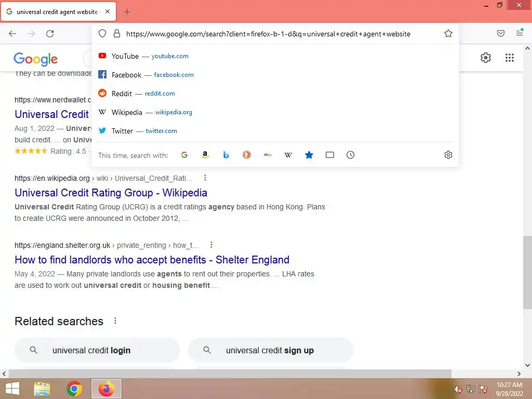This screenshot has width=532, height=399.
Task: Open File Explorer from the taskbar
Action: [42, 389]
